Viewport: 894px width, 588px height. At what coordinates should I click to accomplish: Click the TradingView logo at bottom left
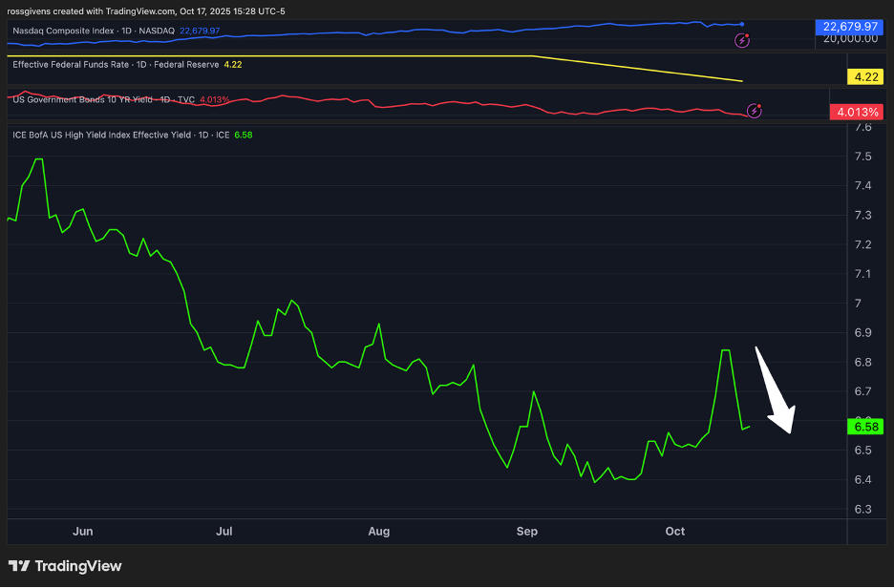pyautogui.click(x=66, y=566)
